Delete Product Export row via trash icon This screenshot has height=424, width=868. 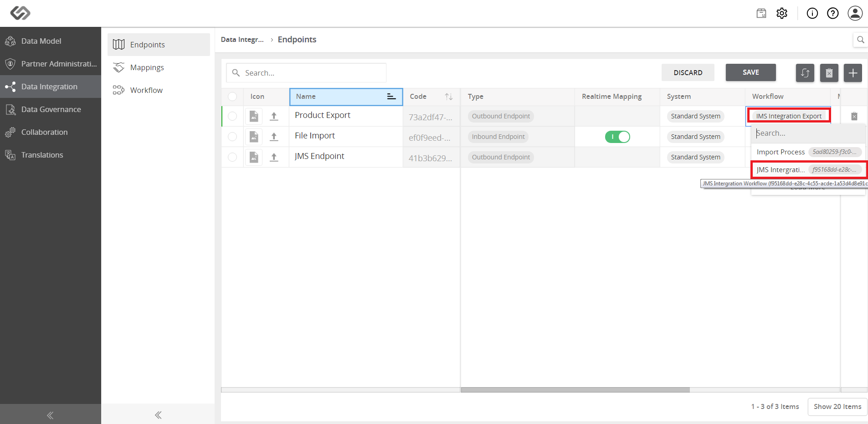(x=854, y=116)
